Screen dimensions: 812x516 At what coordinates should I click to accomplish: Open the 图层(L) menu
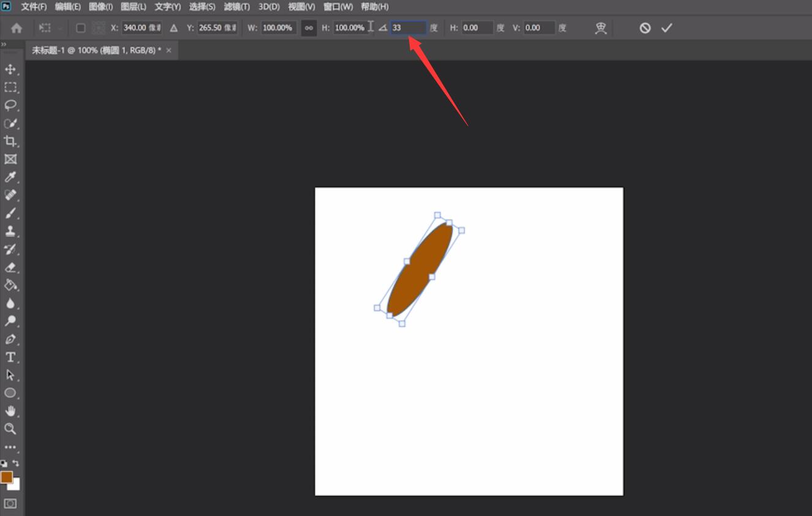pyautogui.click(x=133, y=7)
